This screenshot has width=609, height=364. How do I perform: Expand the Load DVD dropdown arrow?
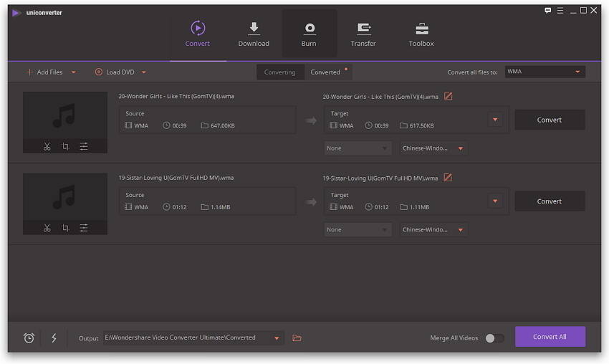pyautogui.click(x=144, y=72)
